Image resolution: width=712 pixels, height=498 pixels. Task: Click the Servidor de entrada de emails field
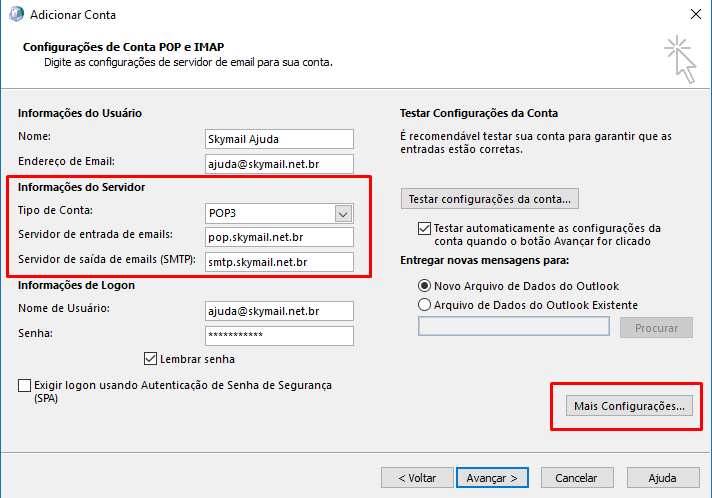[279, 237]
